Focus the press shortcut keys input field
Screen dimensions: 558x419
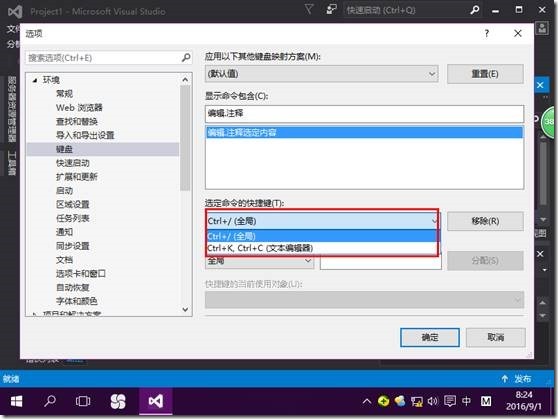(381, 262)
